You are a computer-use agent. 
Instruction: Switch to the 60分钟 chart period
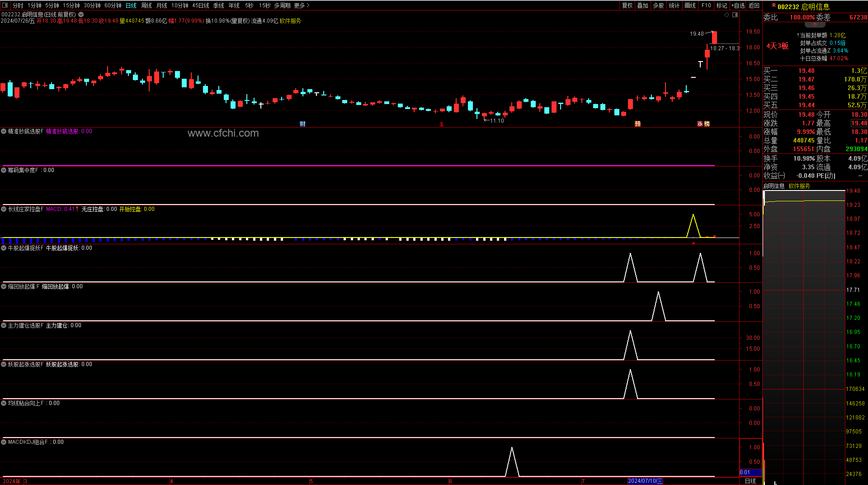tap(113, 5)
